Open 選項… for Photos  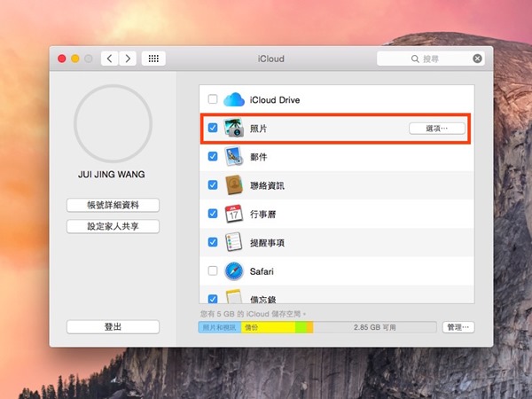pyautogui.click(x=437, y=129)
